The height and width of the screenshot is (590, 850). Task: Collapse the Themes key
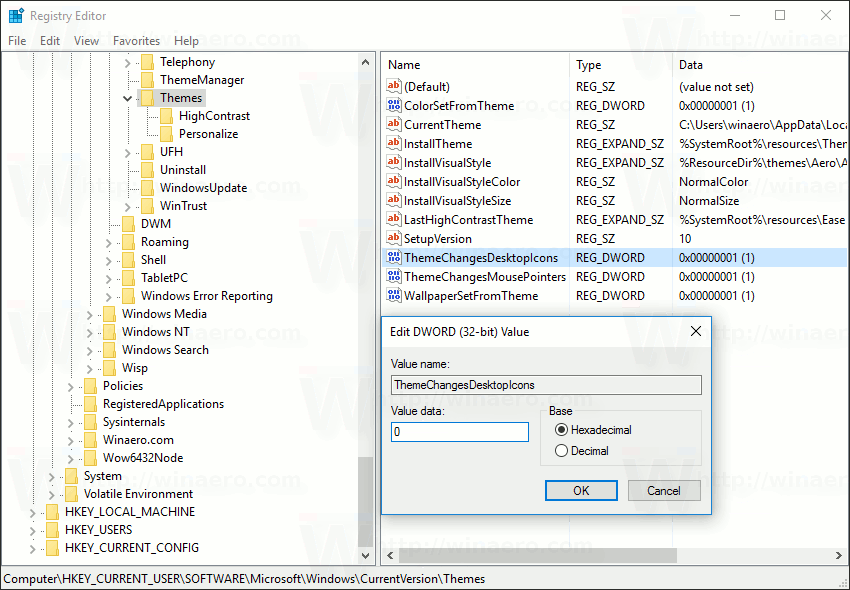pyautogui.click(x=127, y=97)
